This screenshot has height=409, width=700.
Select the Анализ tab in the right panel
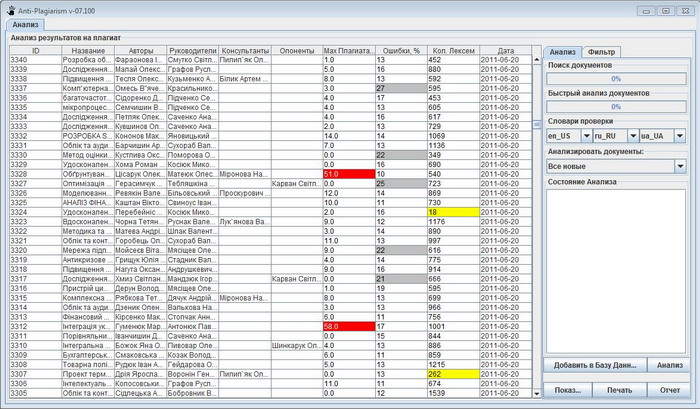(x=563, y=50)
